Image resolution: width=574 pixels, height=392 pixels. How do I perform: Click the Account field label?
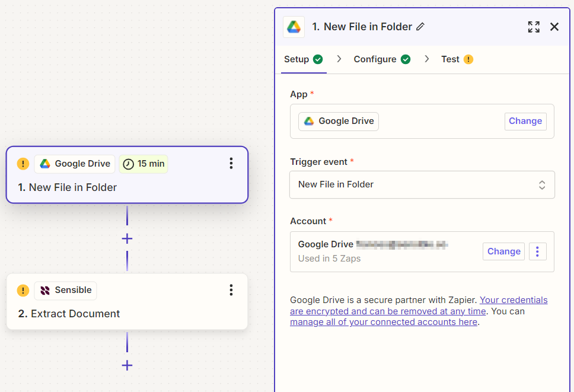[308, 221]
